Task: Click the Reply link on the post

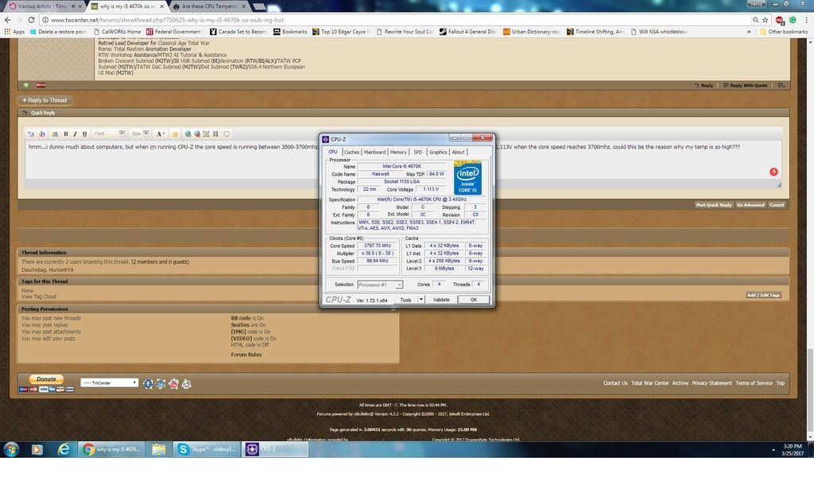Action: [x=704, y=85]
